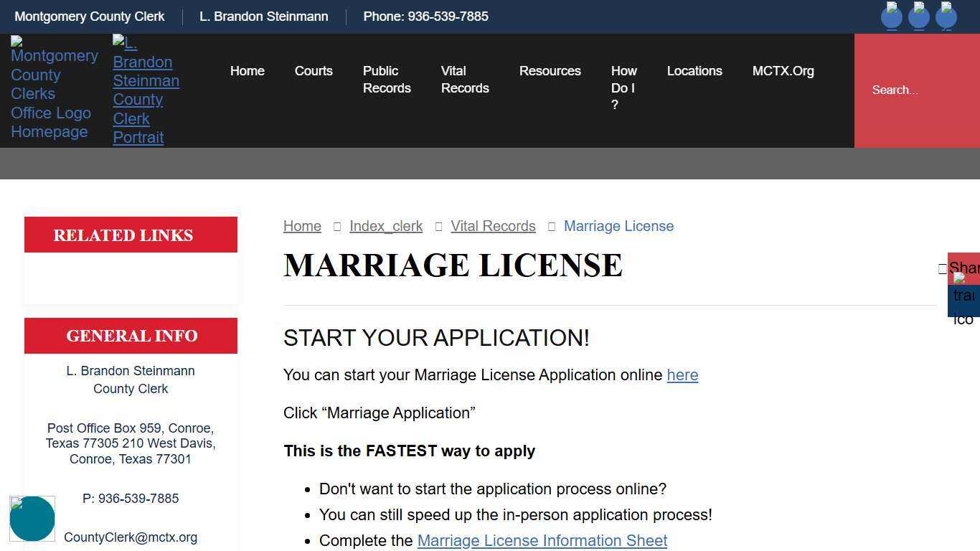Open the "here" application link

(682, 375)
